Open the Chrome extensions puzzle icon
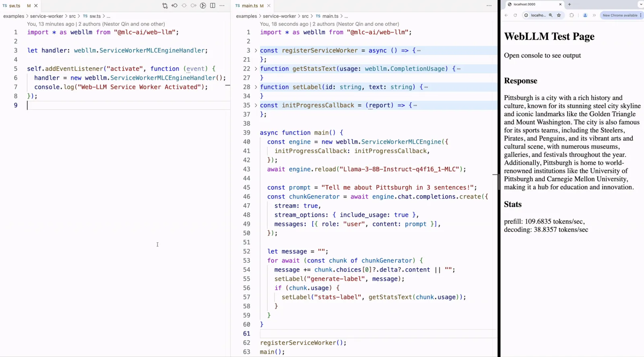Image resolution: width=644 pixels, height=357 pixels. 572,15
